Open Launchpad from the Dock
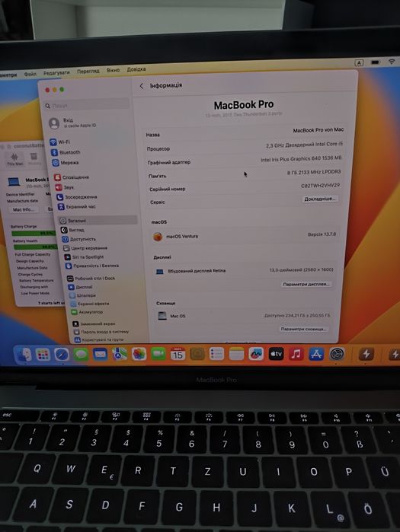 (x=43, y=355)
